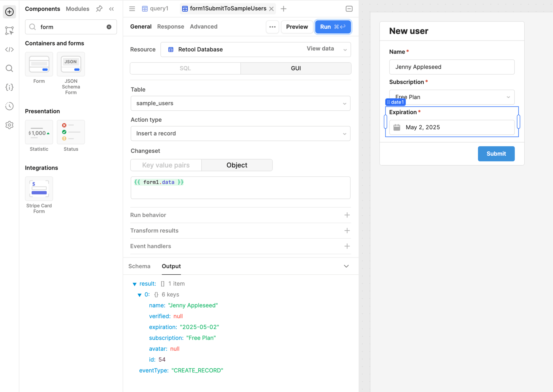553x392 pixels.
Task: Select the JSON Schema Form component
Action: [71, 64]
